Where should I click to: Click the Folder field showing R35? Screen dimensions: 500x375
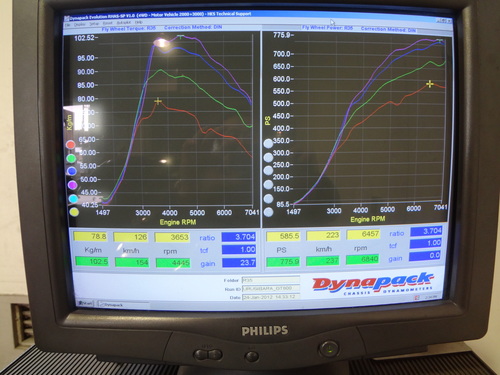click(x=271, y=280)
